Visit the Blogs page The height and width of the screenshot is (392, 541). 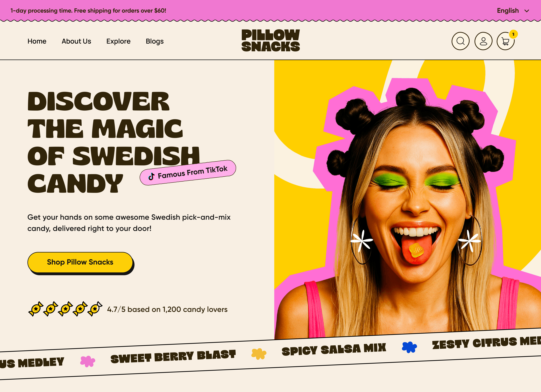coord(155,41)
